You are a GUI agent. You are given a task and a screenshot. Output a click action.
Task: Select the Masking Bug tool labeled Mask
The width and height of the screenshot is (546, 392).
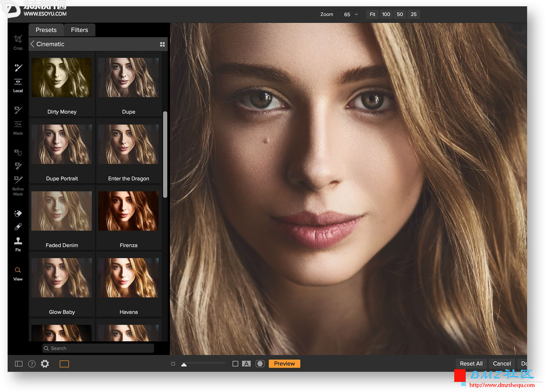[x=18, y=124]
